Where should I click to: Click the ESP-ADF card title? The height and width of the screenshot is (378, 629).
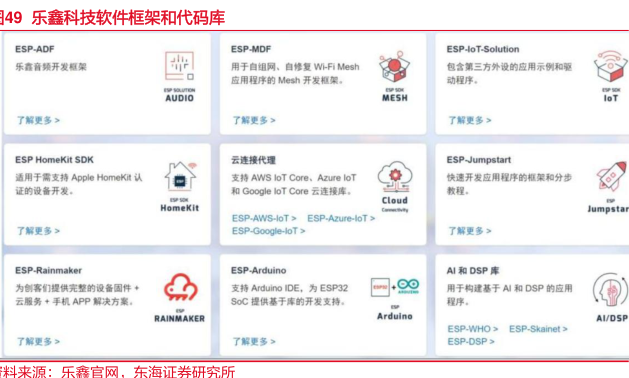point(34,49)
